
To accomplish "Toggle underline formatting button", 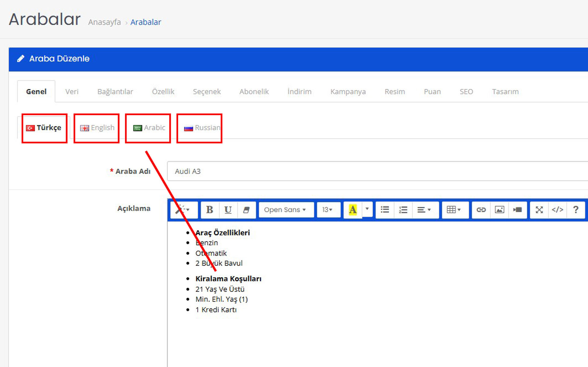I will click(x=228, y=210).
